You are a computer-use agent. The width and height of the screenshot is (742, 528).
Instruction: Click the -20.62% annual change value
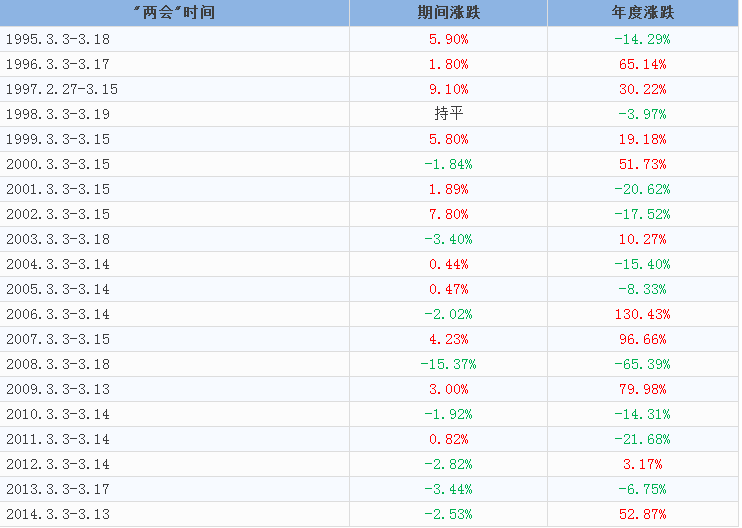(x=642, y=189)
